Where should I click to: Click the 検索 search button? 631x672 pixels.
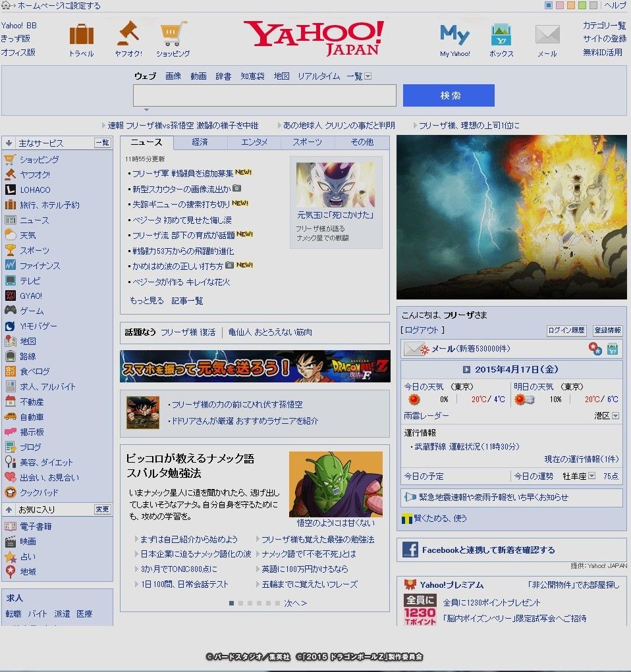(x=449, y=95)
